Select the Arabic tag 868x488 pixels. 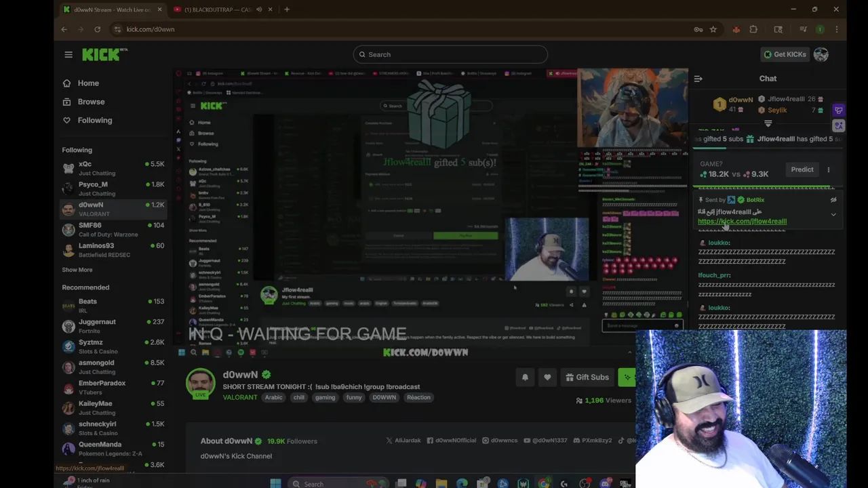[274, 397]
